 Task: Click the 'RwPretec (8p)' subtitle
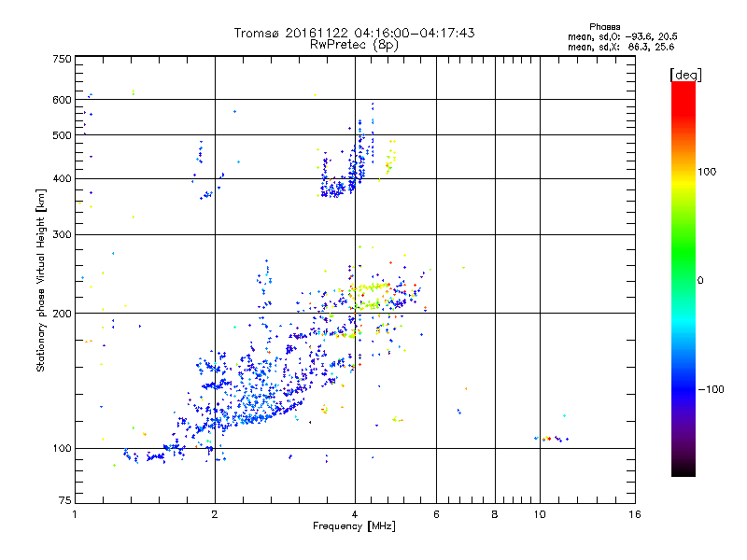click(354, 45)
